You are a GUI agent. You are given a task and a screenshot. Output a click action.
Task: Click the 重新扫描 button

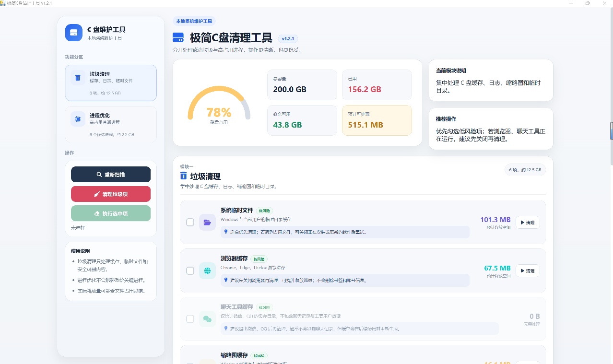point(111,175)
